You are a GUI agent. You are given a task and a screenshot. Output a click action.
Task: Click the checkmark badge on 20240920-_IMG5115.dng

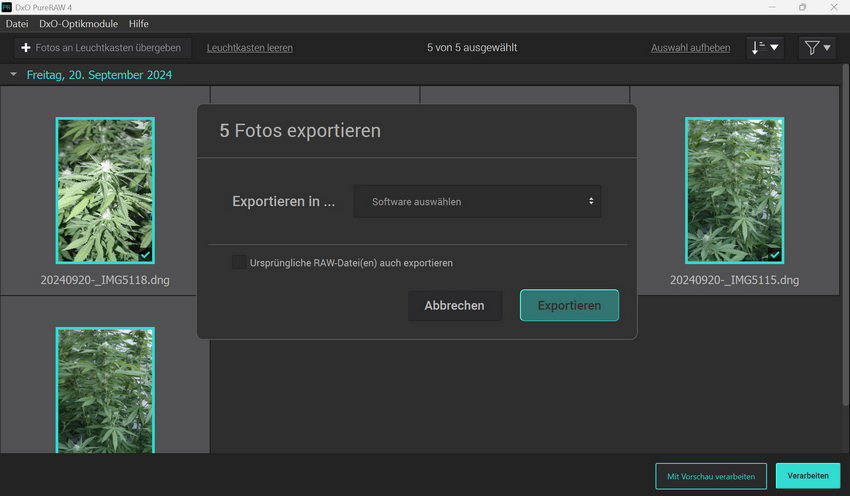pos(774,254)
